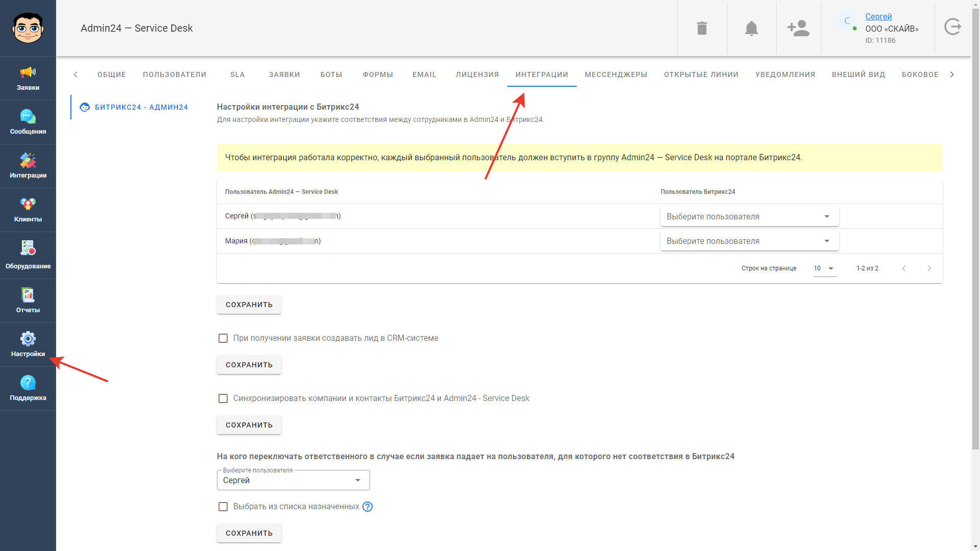
Task: Open the Клиенты section in sidebar
Action: tap(28, 210)
